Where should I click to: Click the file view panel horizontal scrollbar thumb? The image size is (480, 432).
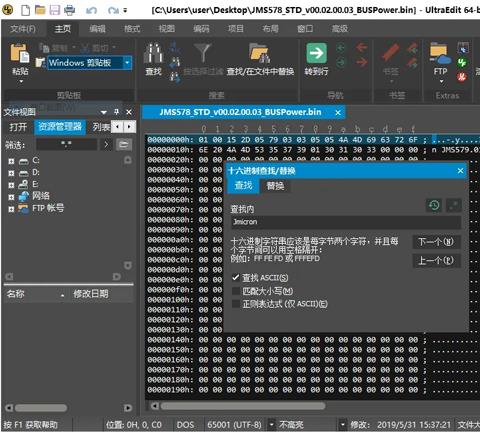[41, 408]
